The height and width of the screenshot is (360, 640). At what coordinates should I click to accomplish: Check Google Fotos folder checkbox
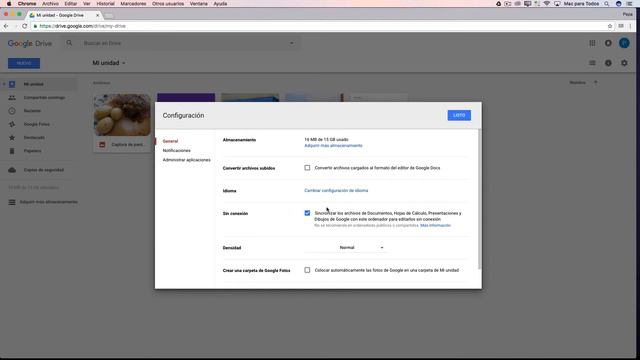coord(307,270)
